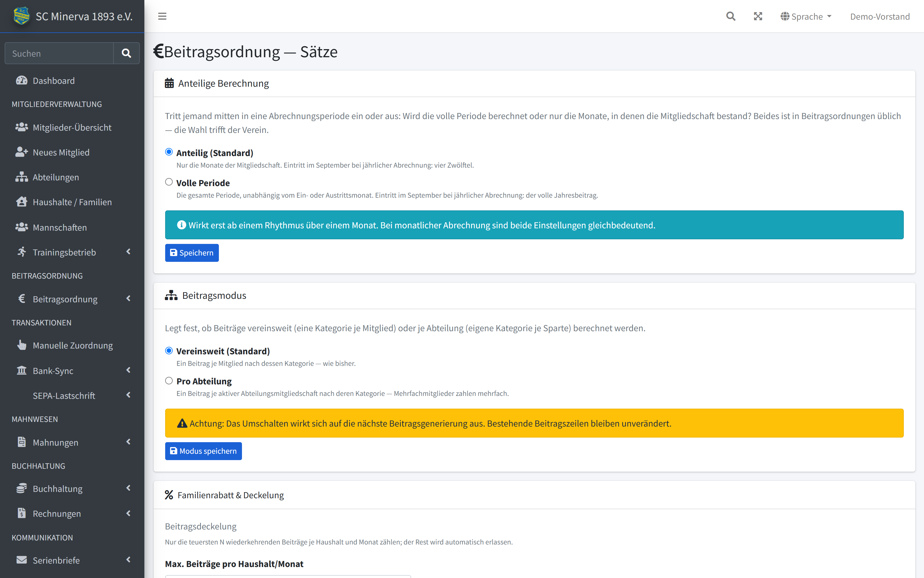Expand the Serienbriefe submenu chevron
The height and width of the screenshot is (578, 924).
128,560
